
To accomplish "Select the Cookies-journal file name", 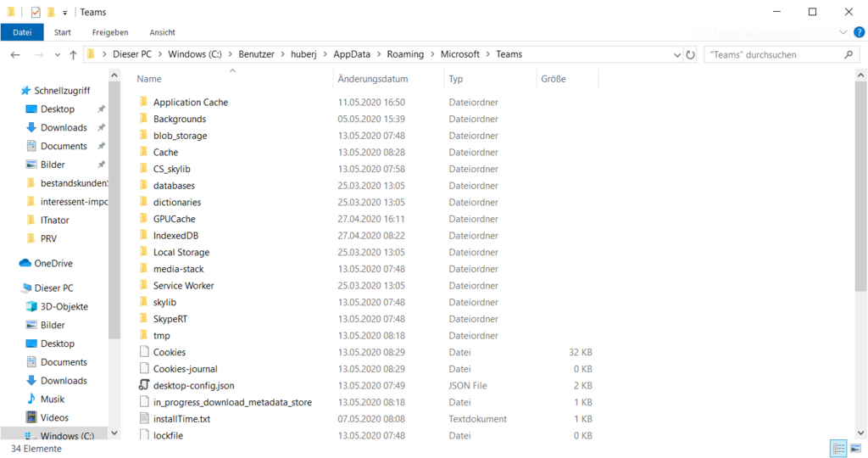I will (186, 369).
